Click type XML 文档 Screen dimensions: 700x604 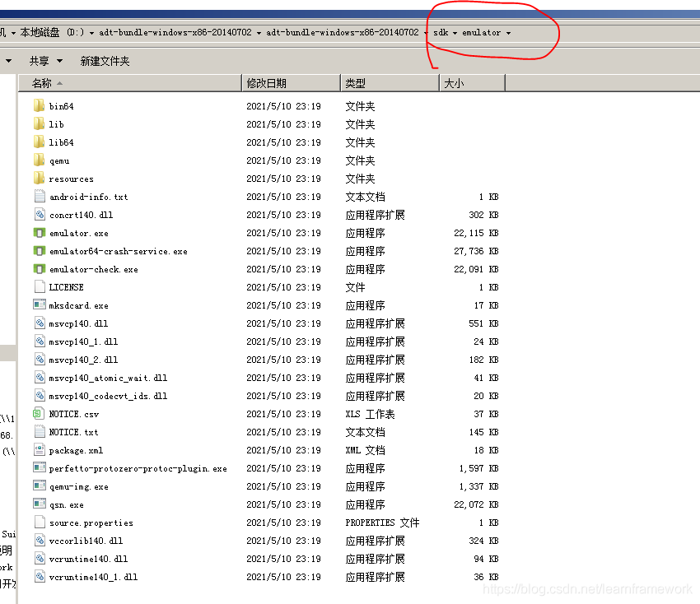pyautogui.click(x=365, y=451)
